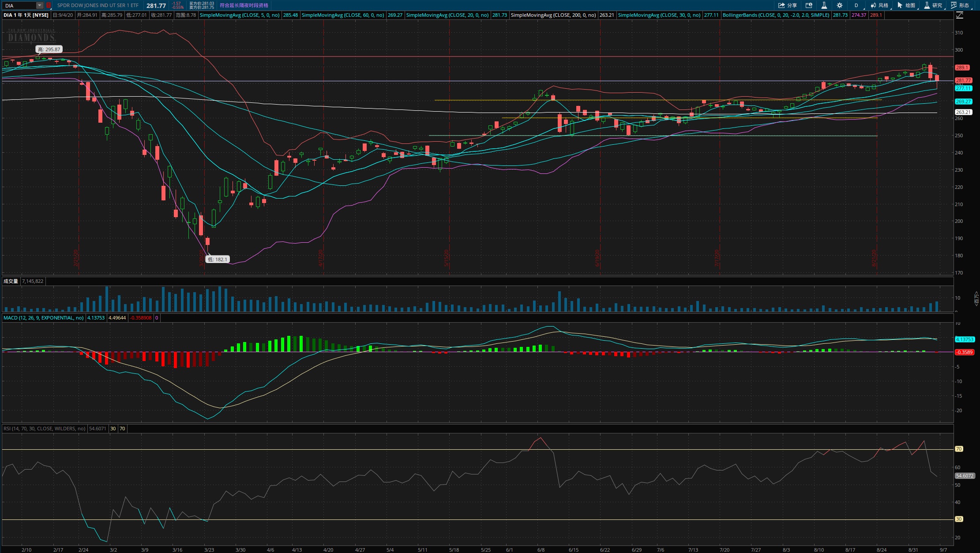Click the red 281.77 price axis tag
Screen dimensions: 980x553
(x=963, y=80)
